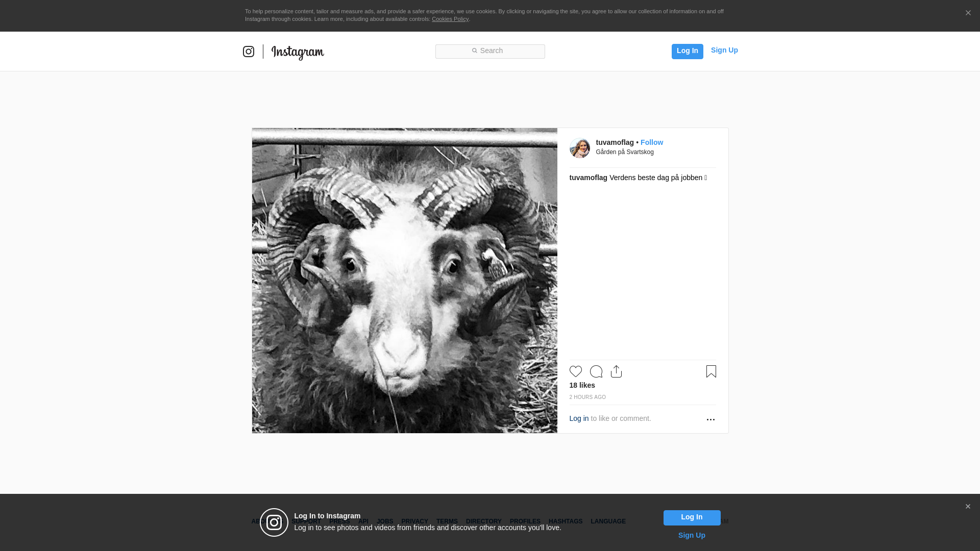
Task: Click the header Sign Up link
Action: (724, 50)
